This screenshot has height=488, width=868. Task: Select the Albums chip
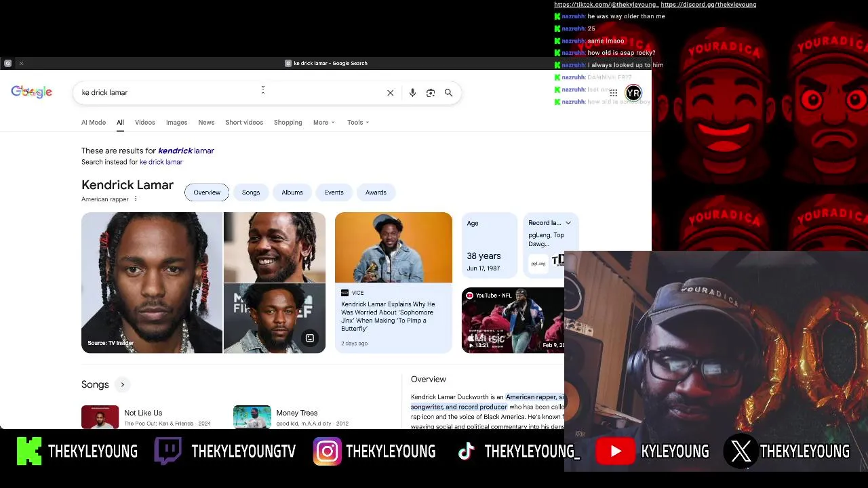pos(292,192)
